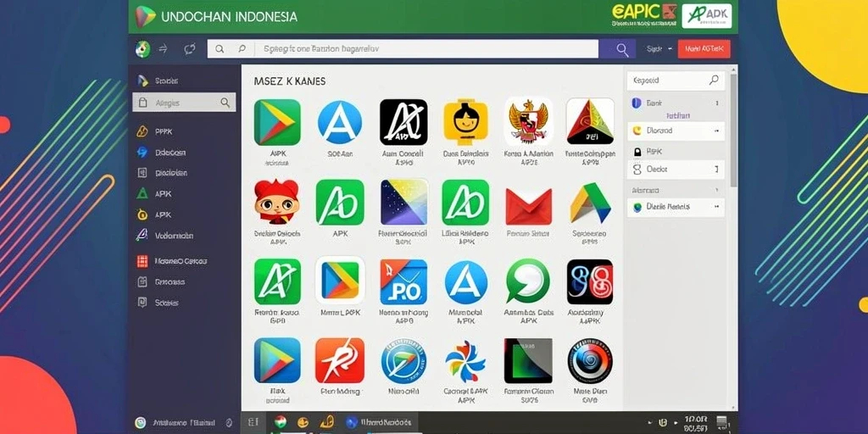Image resolution: width=868 pixels, height=434 pixels.
Task: Expand the Discord row arrow in right panel
Action: [716, 131]
